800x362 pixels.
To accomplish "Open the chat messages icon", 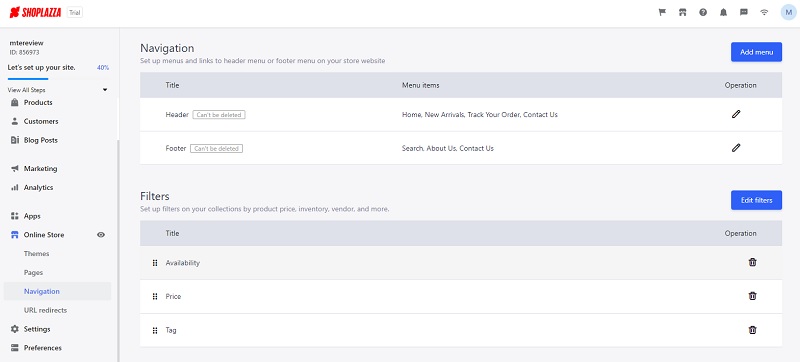I will click(744, 13).
